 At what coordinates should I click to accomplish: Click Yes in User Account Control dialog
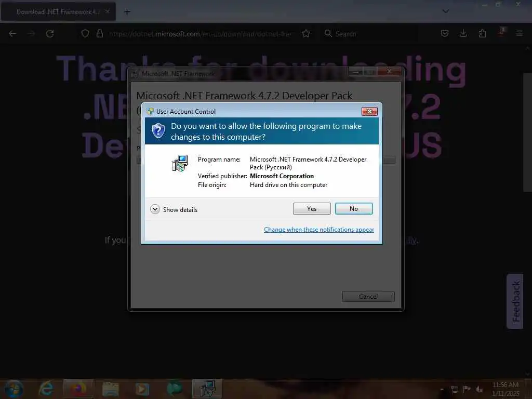point(312,209)
